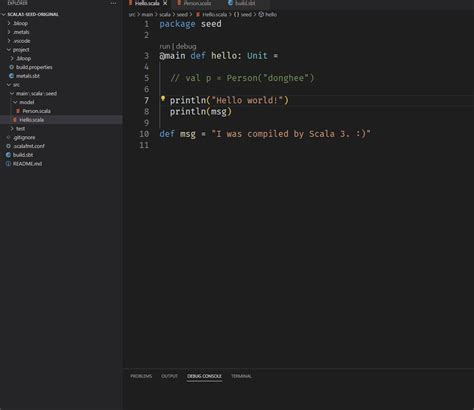Expand the .bloop folder inside project

[x=12, y=58]
